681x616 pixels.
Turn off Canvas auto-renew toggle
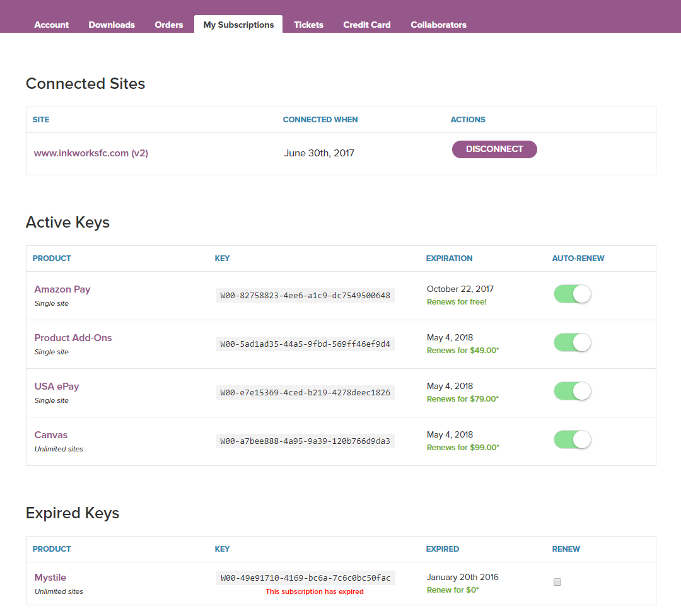coord(573,440)
